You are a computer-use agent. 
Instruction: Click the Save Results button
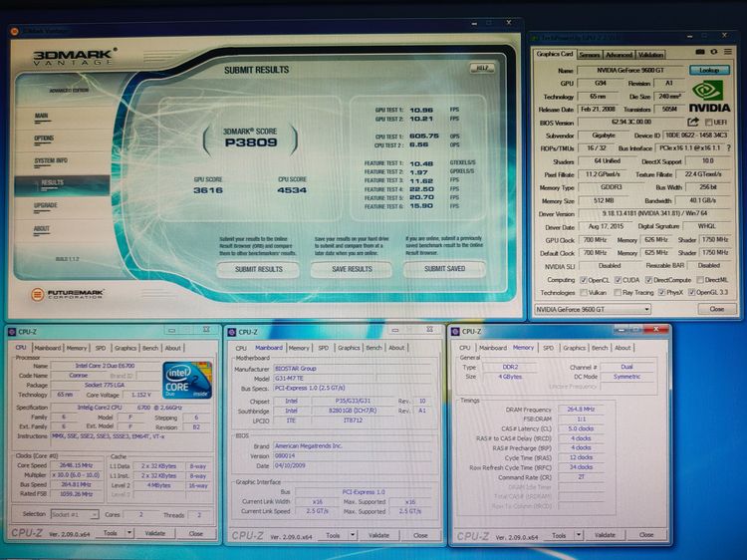coord(352,269)
